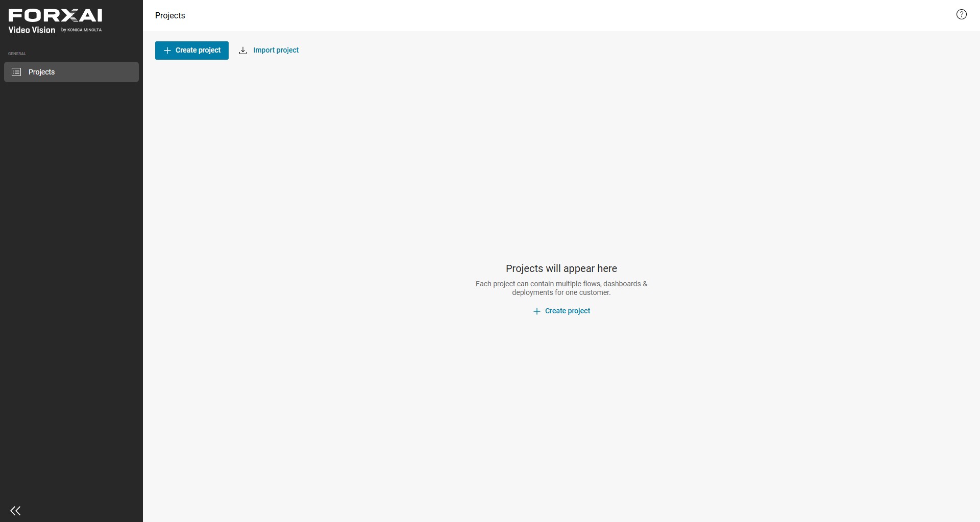This screenshot has width=980, height=522.
Task: Click the 'Each project can contain' description text
Action: pos(561,288)
